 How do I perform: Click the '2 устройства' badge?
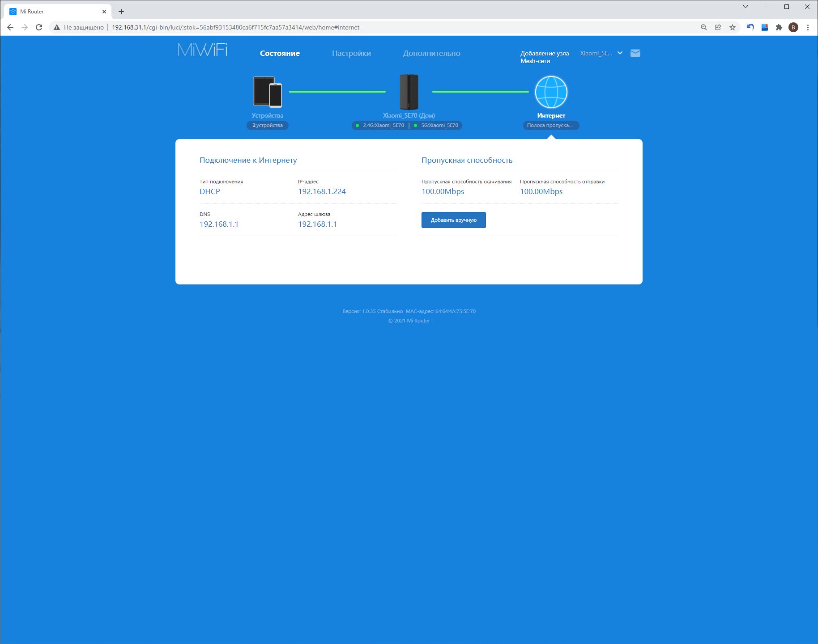click(268, 125)
